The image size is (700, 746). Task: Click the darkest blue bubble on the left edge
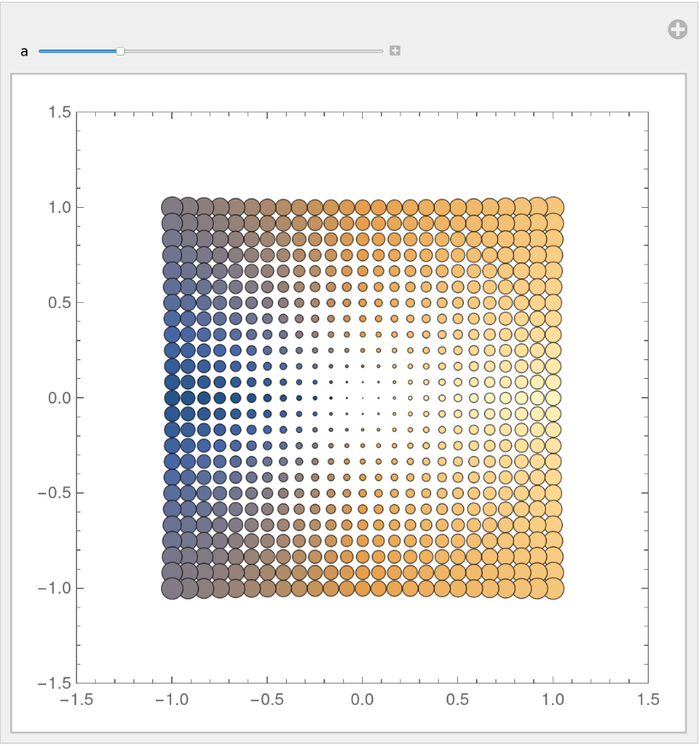click(172, 398)
